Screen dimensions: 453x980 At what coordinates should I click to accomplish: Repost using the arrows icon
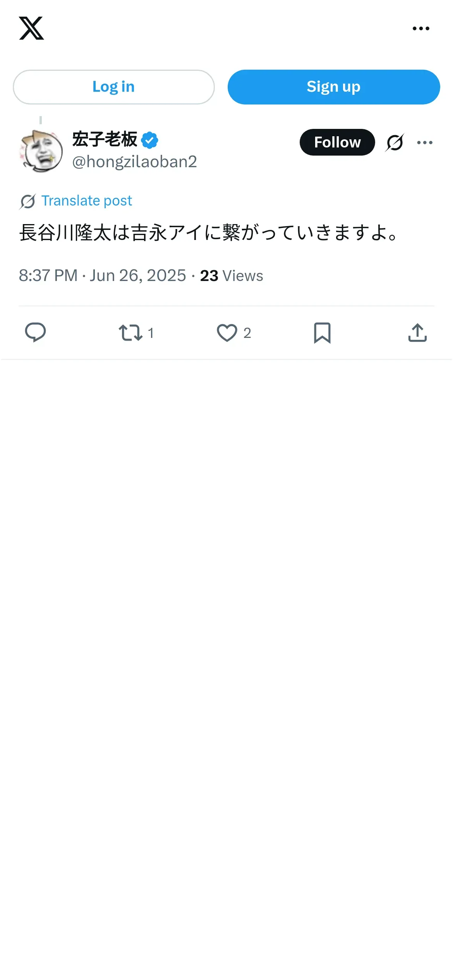[x=131, y=332]
